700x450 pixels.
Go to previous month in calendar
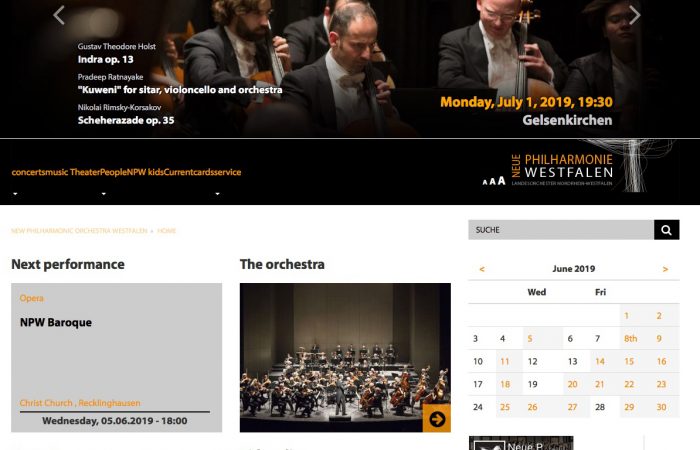[x=482, y=269]
